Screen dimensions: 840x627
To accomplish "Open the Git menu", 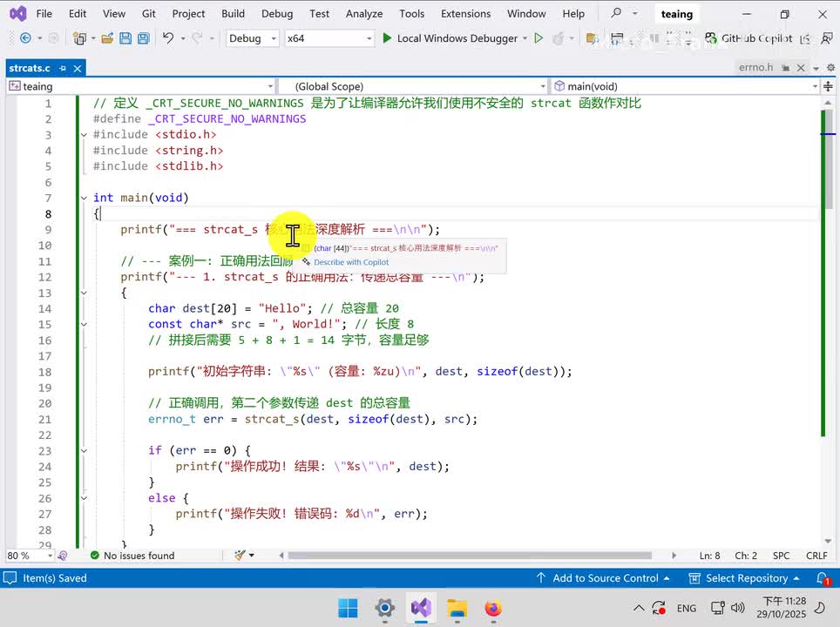I will point(148,13).
